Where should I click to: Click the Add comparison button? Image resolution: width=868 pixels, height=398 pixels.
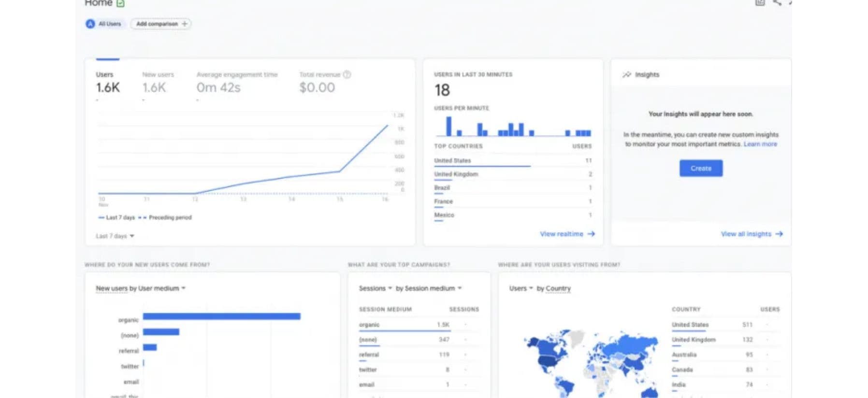click(x=160, y=24)
